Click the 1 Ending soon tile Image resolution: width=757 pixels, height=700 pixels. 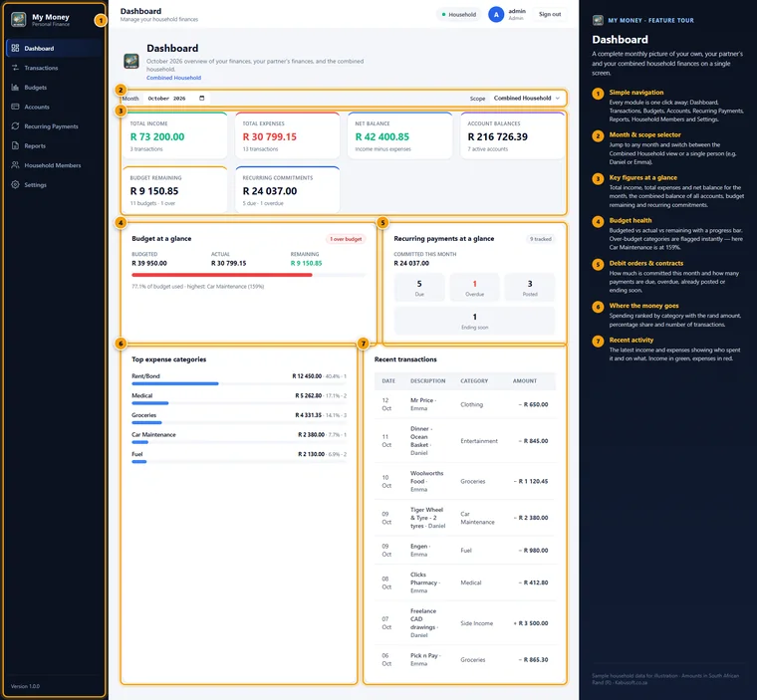point(474,321)
